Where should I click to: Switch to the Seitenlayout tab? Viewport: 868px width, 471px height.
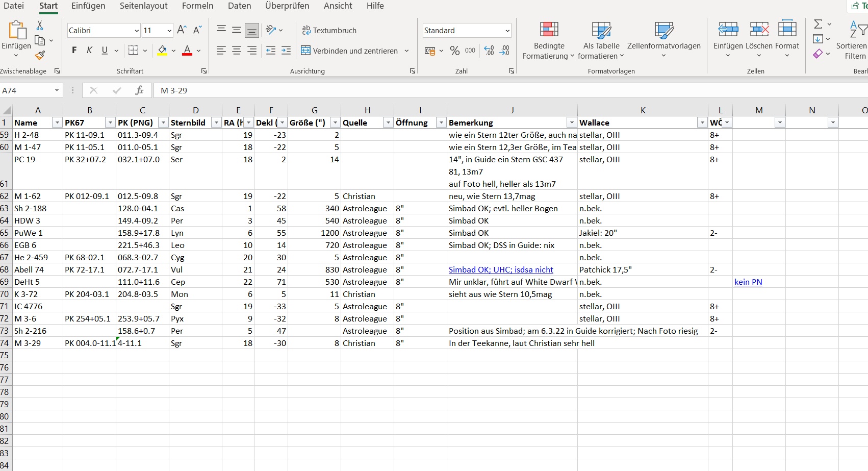[144, 6]
